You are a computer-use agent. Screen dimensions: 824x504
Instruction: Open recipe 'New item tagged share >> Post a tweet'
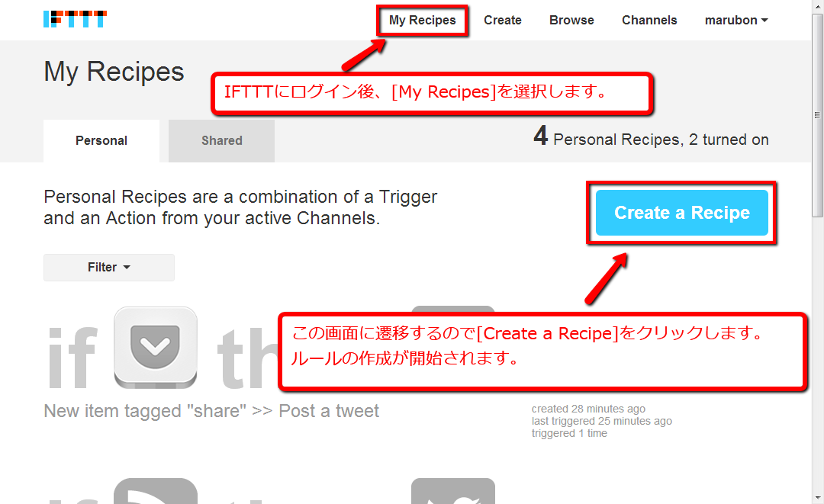coord(211,411)
